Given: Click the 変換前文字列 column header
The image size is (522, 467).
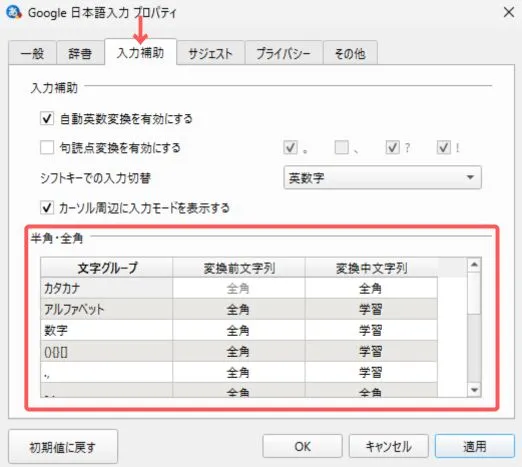Looking at the screenshot, I should (239, 268).
